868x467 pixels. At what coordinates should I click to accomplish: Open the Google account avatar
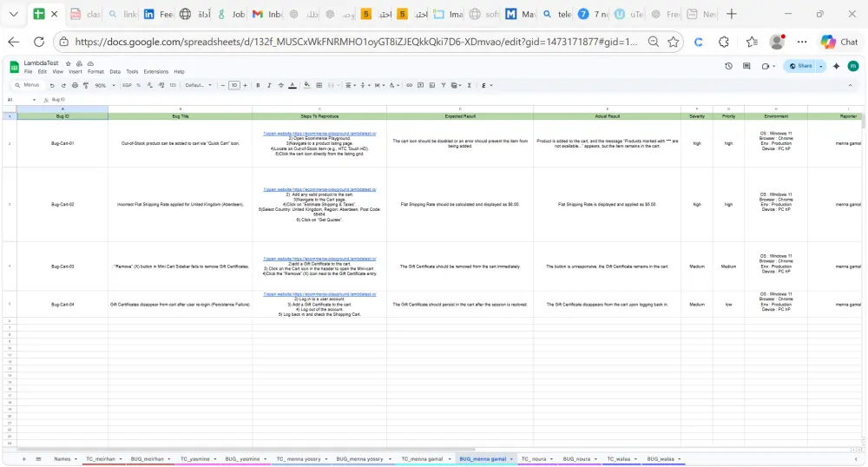[x=853, y=66]
